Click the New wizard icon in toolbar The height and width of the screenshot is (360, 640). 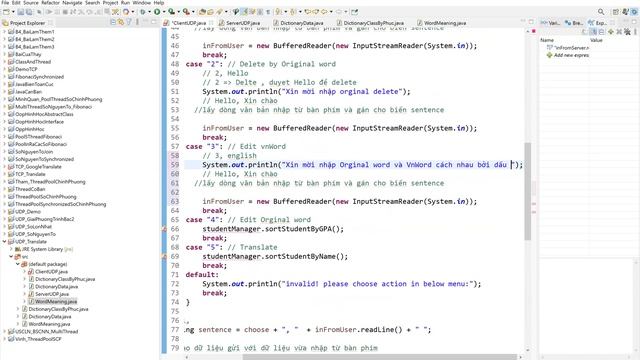pyautogui.click(x=6, y=12)
